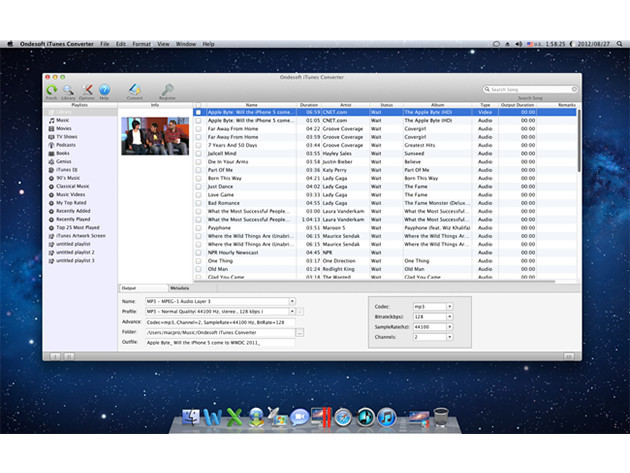
Task: Start conversion with the Convert icon
Action: point(136,91)
